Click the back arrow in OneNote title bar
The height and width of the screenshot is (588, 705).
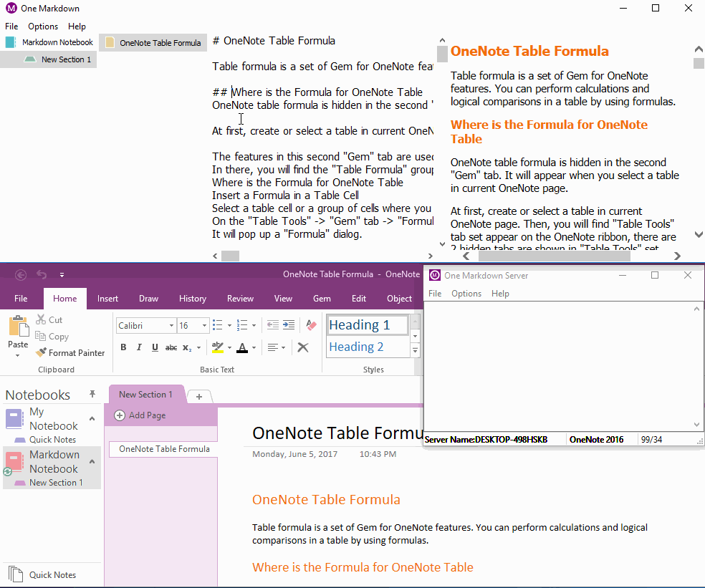click(21, 274)
